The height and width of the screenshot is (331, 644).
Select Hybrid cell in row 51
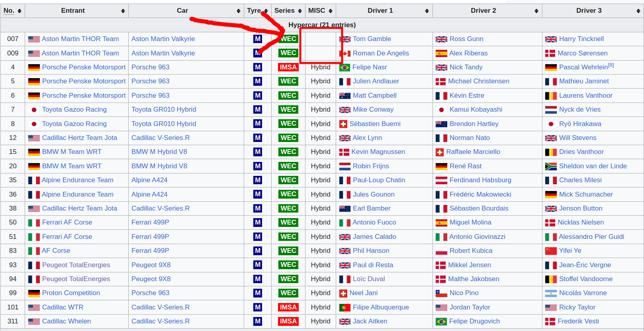pyautogui.click(x=321, y=237)
